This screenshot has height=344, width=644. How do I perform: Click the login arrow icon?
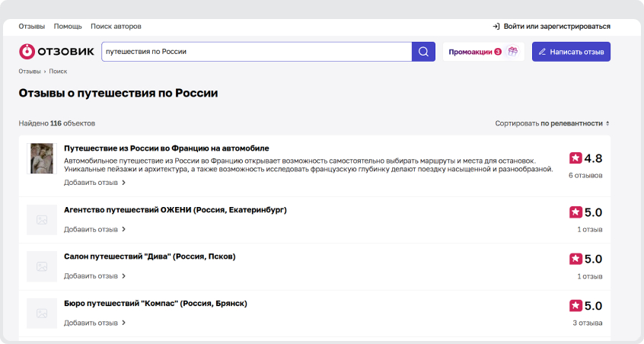point(496,27)
